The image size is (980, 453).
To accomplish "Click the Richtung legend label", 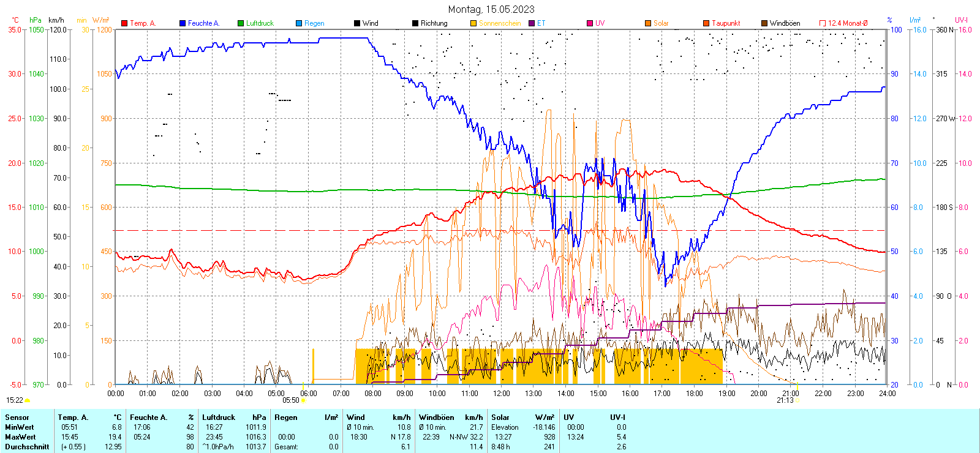I will click(x=434, y=23).
